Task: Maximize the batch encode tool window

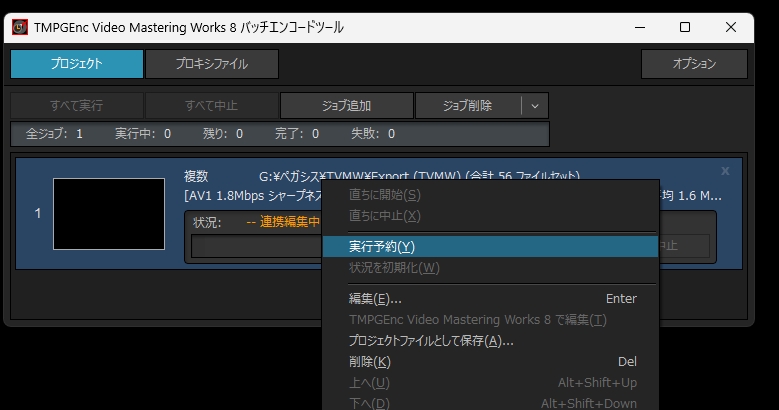Action: point(685,27)
